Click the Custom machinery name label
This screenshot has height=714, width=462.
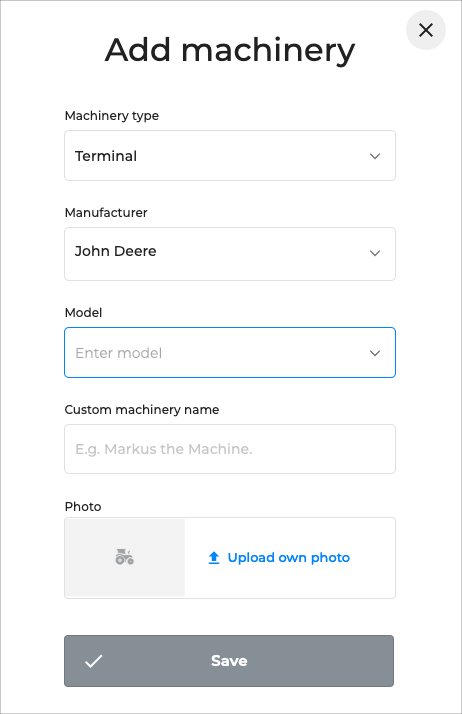[x=142, y=410]
